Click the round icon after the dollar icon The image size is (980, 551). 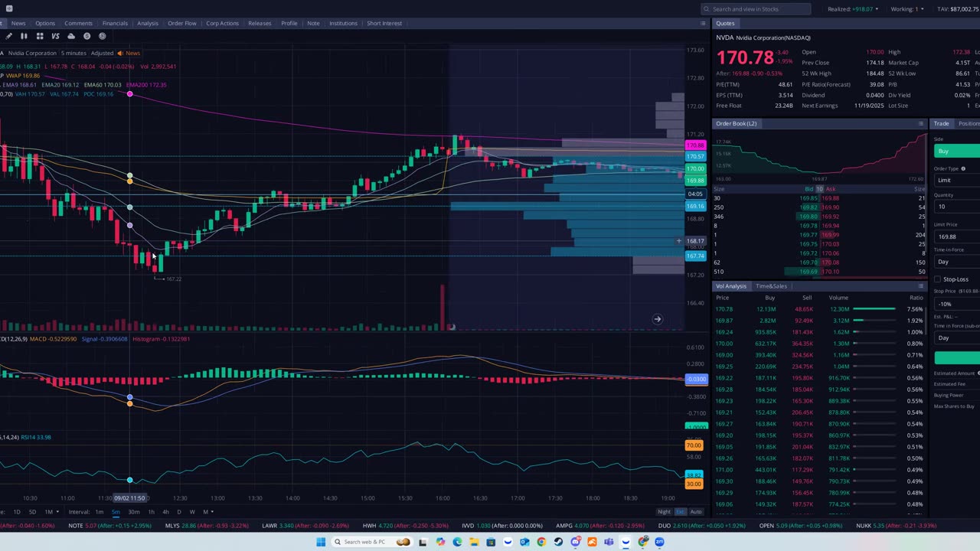pos(102,36)
